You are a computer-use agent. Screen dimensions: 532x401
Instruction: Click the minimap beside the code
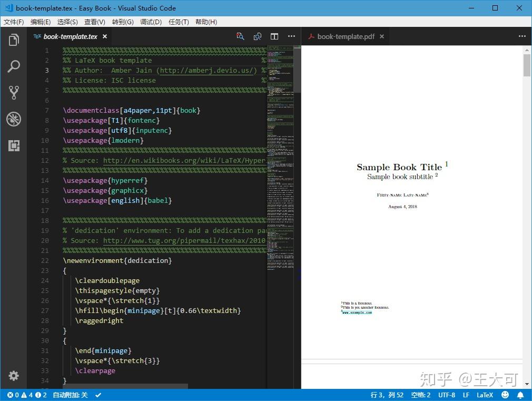tap(279, 158)
